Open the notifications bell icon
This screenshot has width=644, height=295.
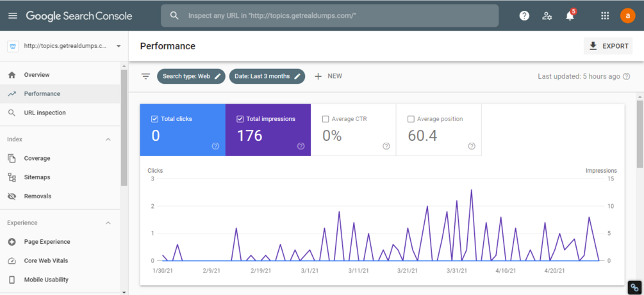coord(570,15)
